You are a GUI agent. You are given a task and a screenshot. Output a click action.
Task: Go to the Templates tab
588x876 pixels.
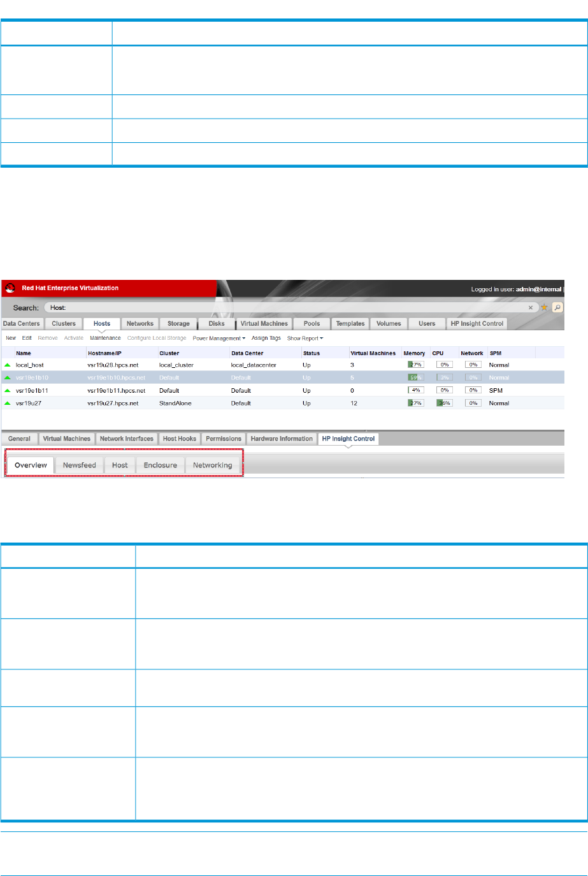[350, 324]
